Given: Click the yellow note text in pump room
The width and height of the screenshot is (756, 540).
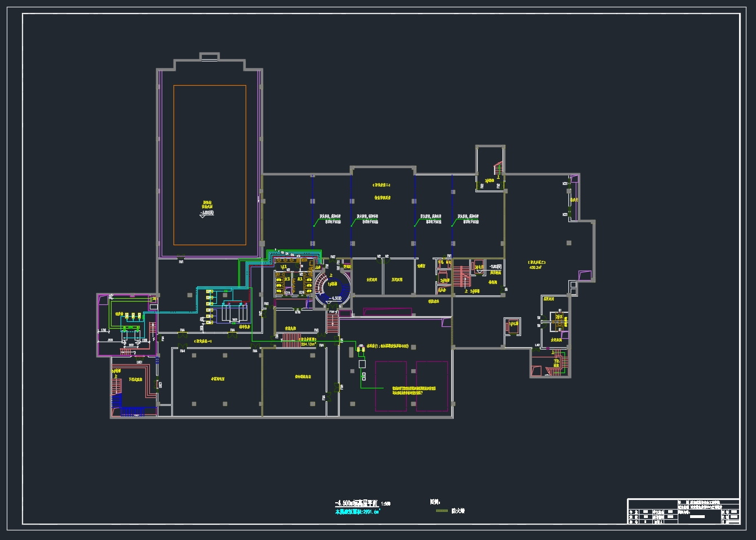Looking at the screenshot, I should tap(414, 390).
